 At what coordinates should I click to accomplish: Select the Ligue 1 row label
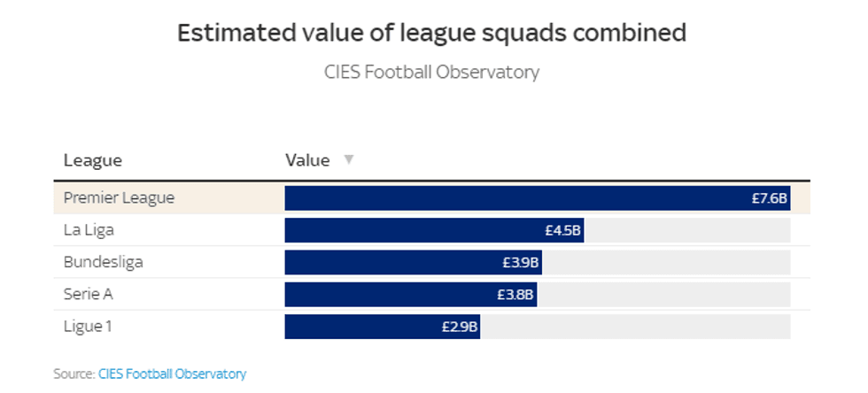click(88, 327)
